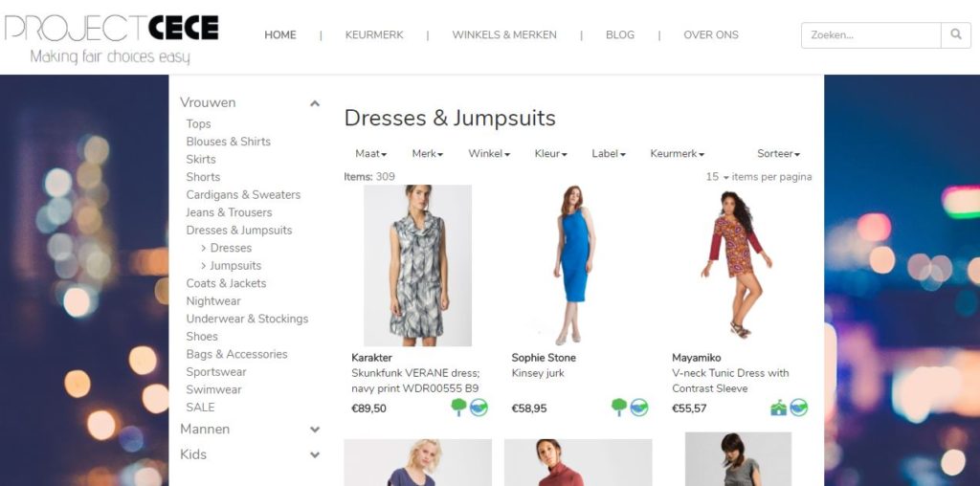Open the Winkel shop filter dropdown
The width and height of the screenshot is (980, 486).
tap(489, 154)
